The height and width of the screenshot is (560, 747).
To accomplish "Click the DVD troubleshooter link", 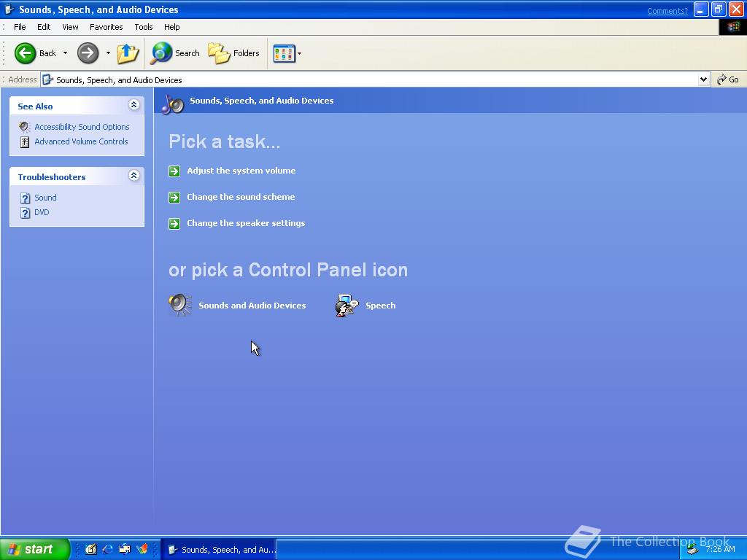I will [42, 212].
